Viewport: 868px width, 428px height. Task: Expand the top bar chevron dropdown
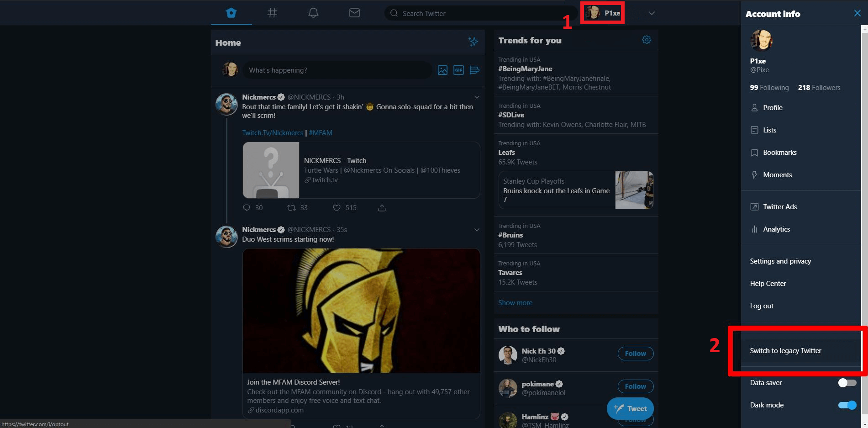[652, 13]
